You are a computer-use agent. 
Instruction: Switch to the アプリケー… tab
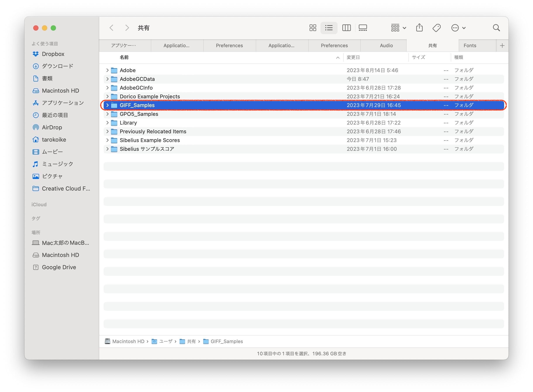click(x=125, y=46)
